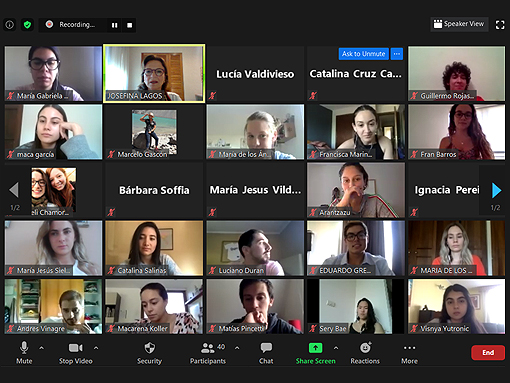Click muted mic icon on Marcelo Gascón tile

coord(111,154)
